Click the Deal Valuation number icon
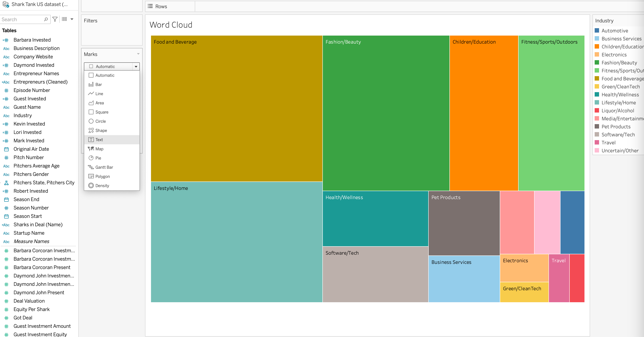 tap(7, 301)
